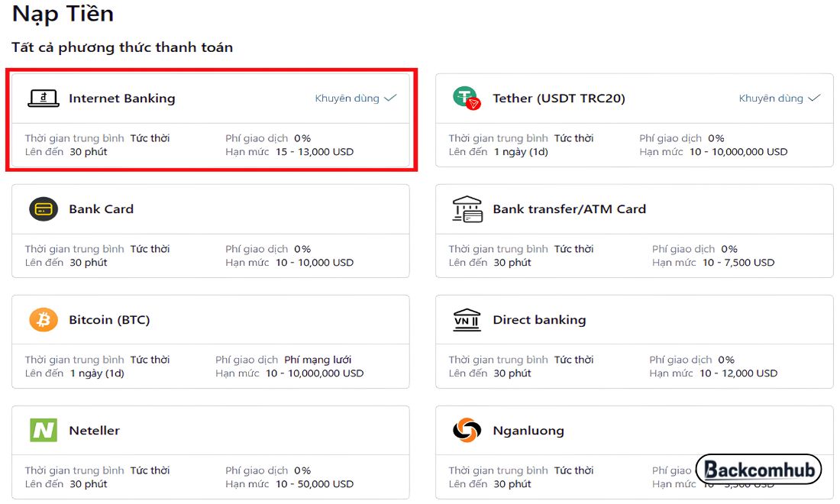The image size is (840, 504).
Task: Click limit '10 - 50,000 USD' under Neteller
Action: (x=315, y=484)
